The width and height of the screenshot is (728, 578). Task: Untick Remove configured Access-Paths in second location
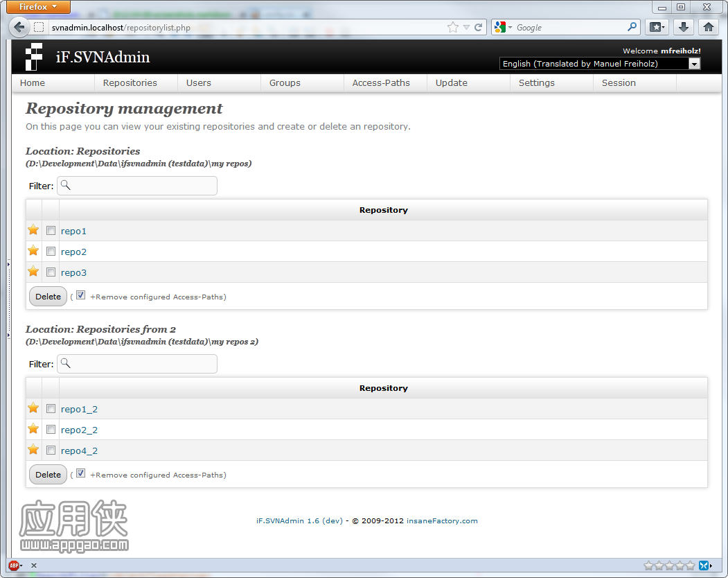[x=81, y=473]
